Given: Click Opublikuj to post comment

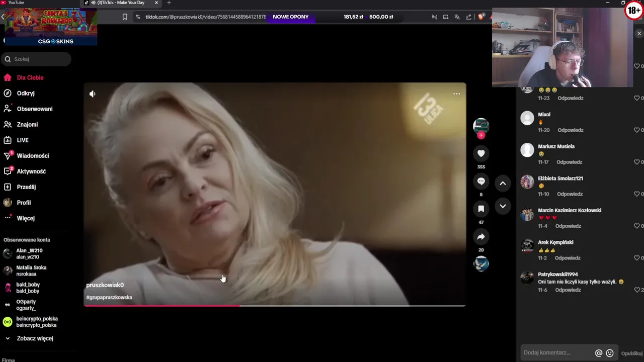Looking at the screenshot, I should (632, 353).
